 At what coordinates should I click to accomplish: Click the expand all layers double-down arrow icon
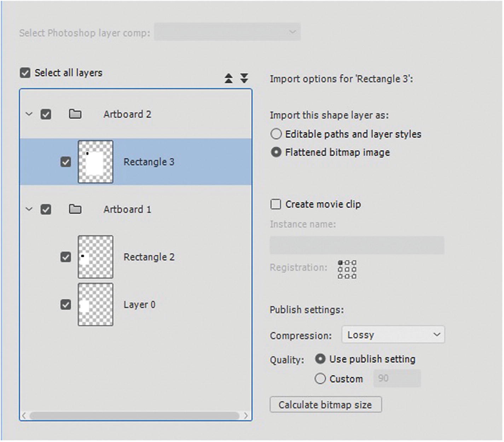pyautogui.click(x=244, y=78)
